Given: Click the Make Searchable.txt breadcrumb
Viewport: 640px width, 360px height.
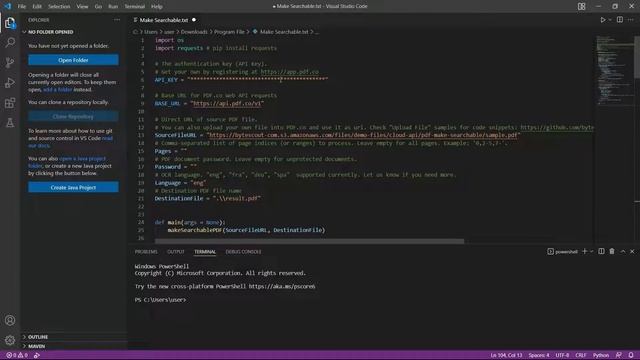Looking at the screenshot, I should click(284, 32).
